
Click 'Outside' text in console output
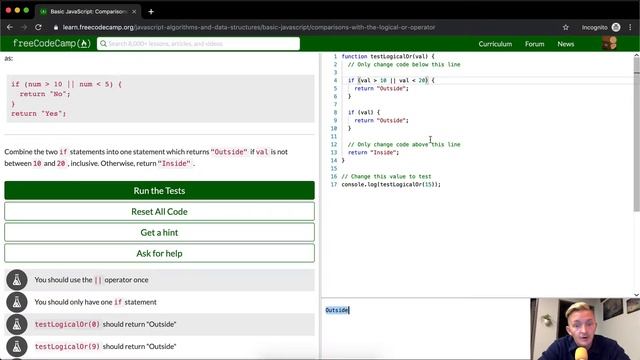pos(337,310)
